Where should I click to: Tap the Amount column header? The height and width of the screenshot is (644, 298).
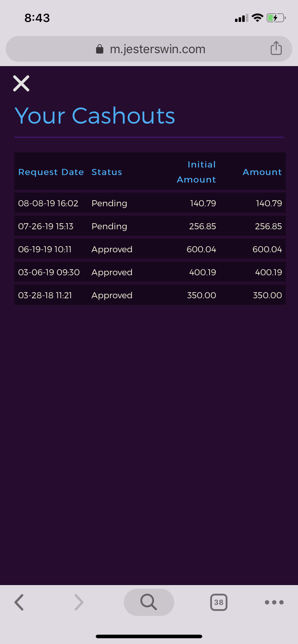262,172
